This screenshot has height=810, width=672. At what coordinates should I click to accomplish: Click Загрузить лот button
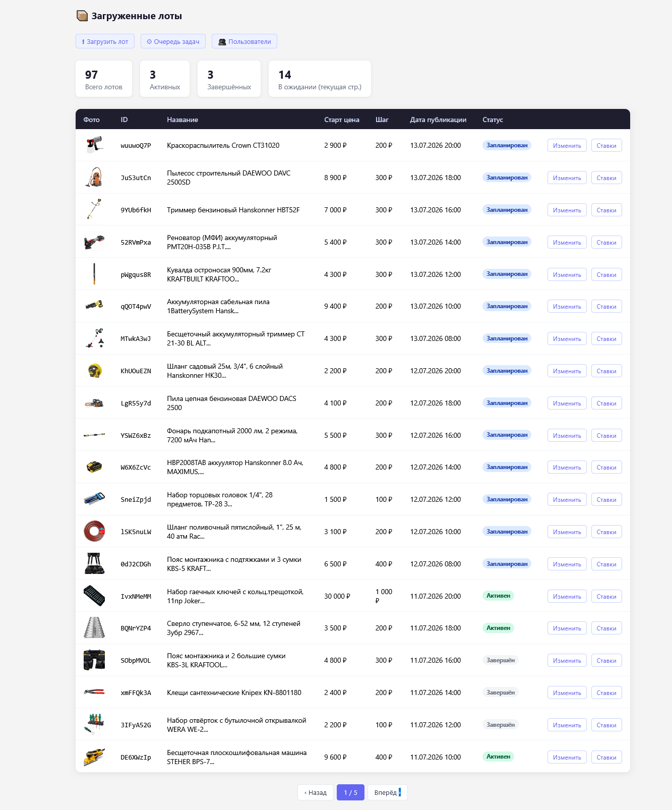(x=105, y=41)
